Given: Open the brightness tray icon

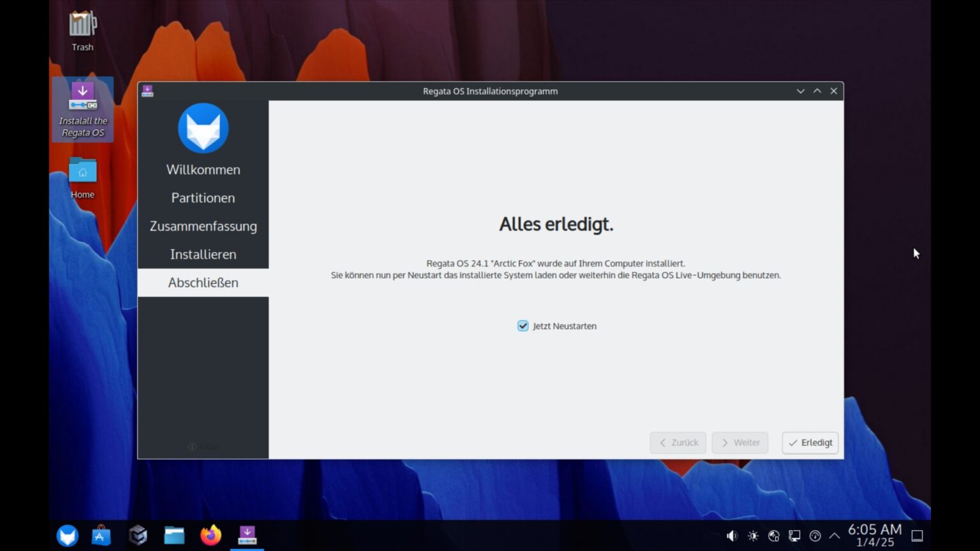Looking at the screenshot, I should click(x=753, y=536).
